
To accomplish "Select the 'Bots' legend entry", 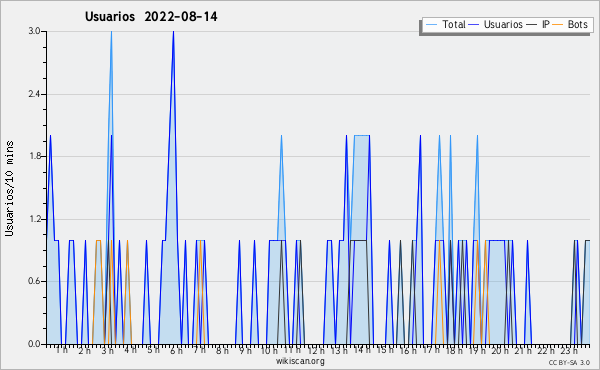I will click(x=577, y=24).
